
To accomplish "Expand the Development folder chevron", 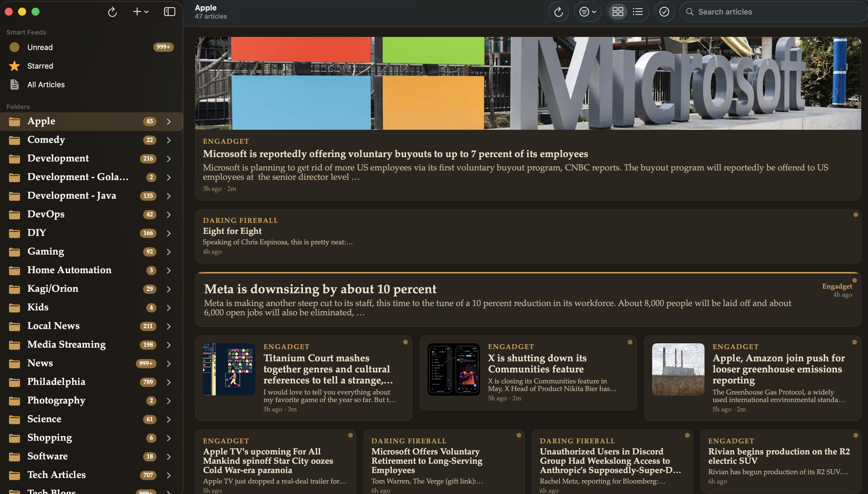I will point(169,159).
